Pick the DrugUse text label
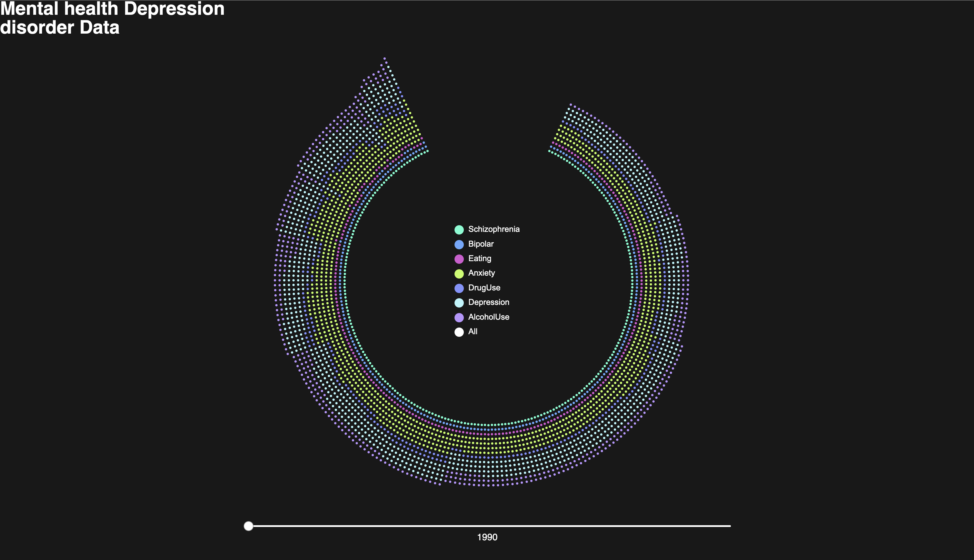974x560 pixels. click(x=484, y=288)
